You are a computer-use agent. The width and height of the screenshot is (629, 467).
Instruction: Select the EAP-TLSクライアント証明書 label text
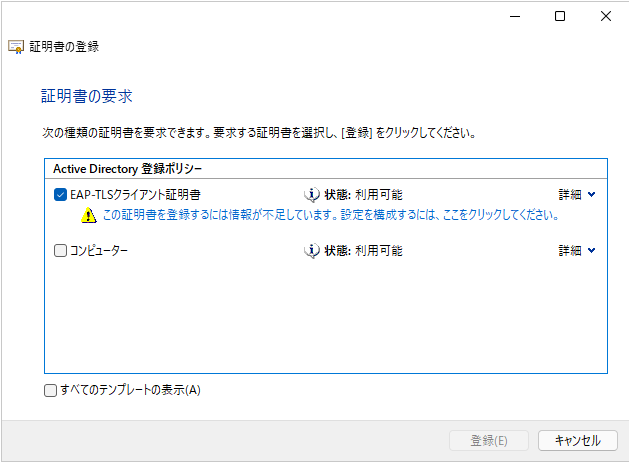click(x=135, y=195)
